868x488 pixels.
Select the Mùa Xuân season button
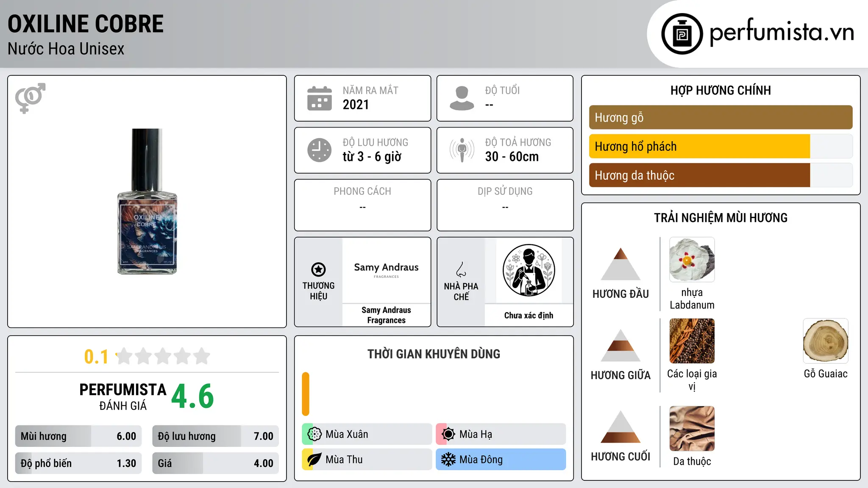coord(367,434)
